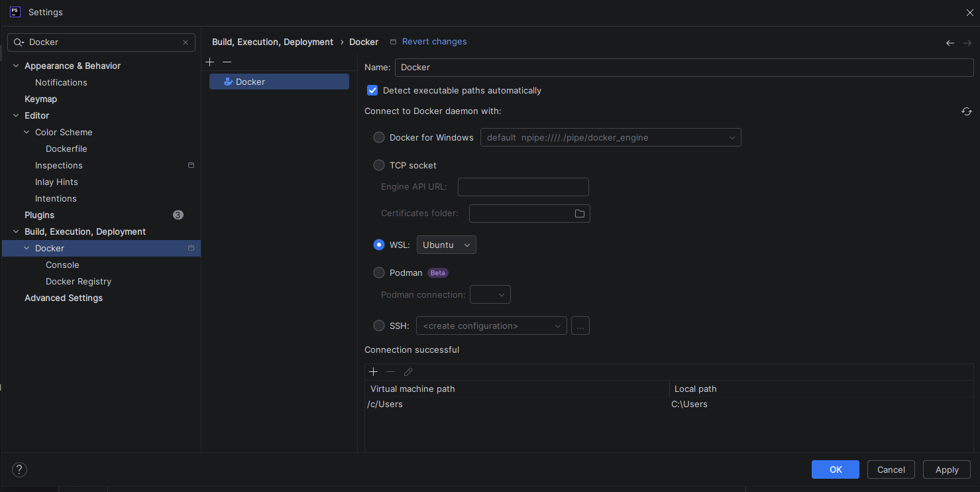Go to the Plugins settings

(x=40, y=215)
